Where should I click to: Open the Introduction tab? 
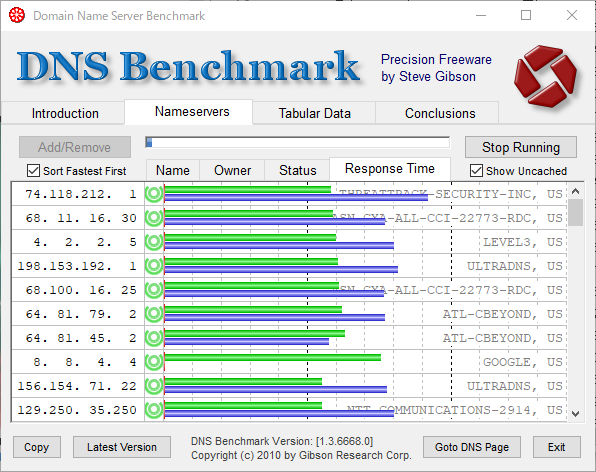(65, 113)
